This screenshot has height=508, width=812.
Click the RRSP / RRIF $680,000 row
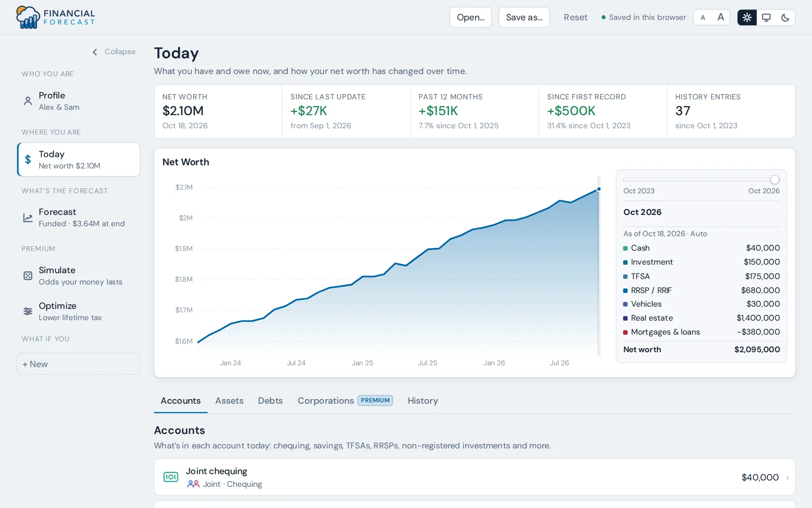[701, 290]
